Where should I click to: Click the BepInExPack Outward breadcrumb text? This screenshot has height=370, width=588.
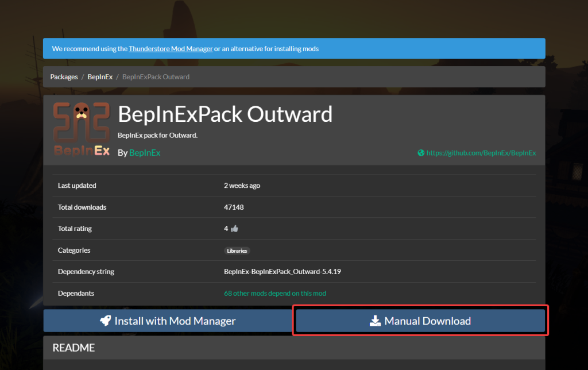[x=156, y=77]
